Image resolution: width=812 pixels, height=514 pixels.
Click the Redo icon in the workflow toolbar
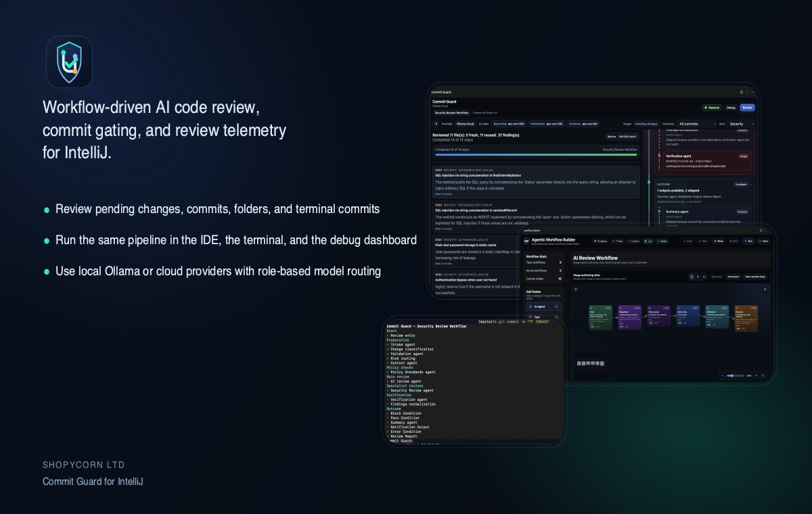pyautogui.click(x=701, y=241)
